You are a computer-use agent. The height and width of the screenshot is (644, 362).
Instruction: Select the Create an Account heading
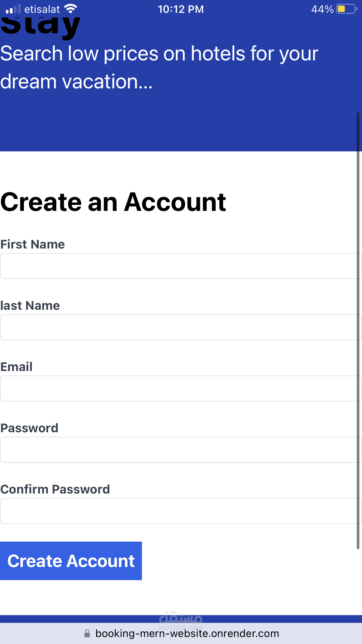[x=114, y=202]
